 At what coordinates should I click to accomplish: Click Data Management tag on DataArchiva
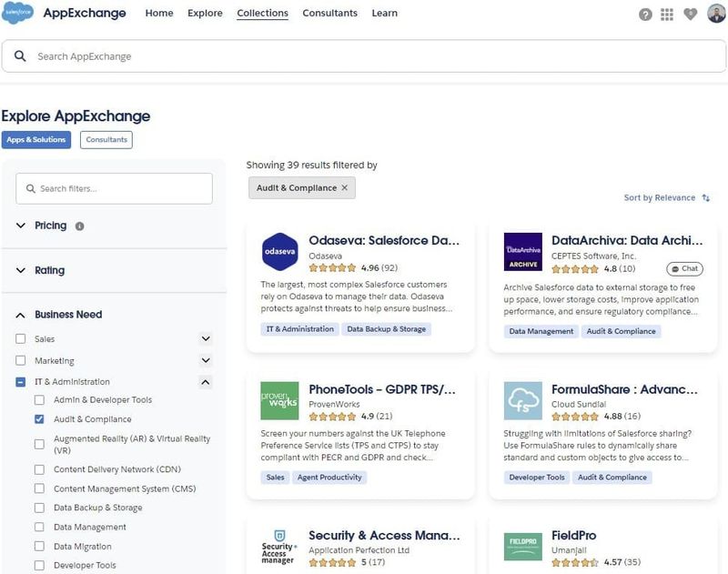pyautogui.click(x=541, y=331)
